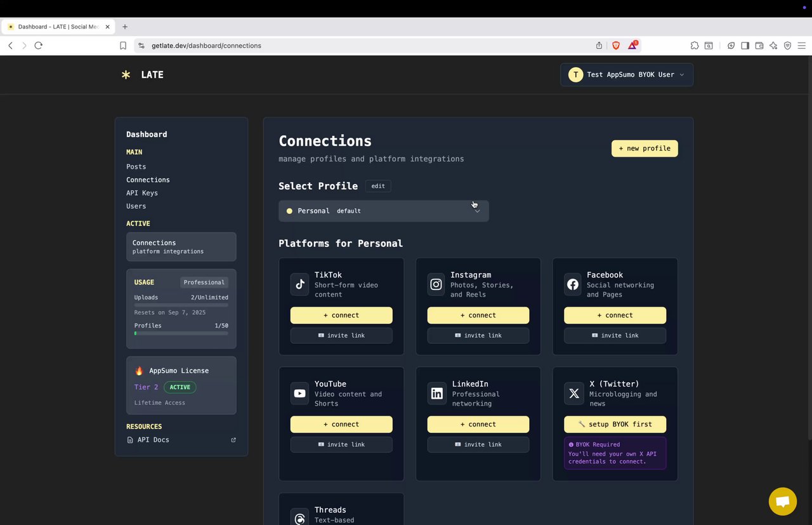Viewport: 812px width, 525px height.
Task: Open the browser hamburger menu
Action: coord(802,46)
